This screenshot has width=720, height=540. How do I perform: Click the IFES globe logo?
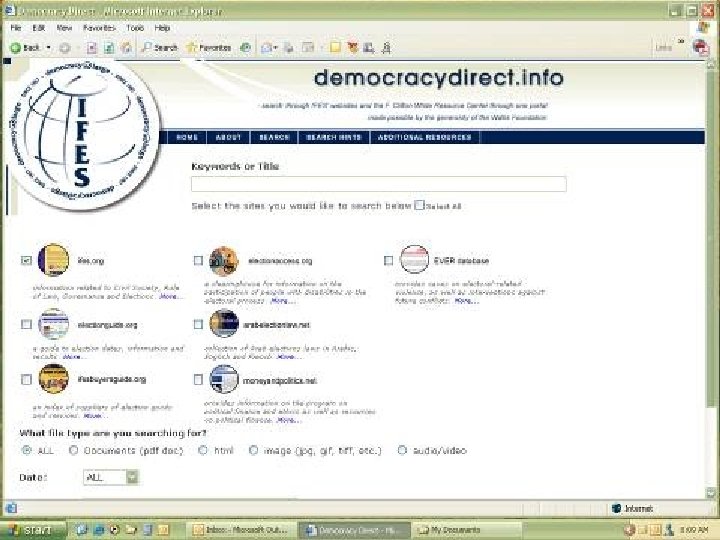(83, 134)
